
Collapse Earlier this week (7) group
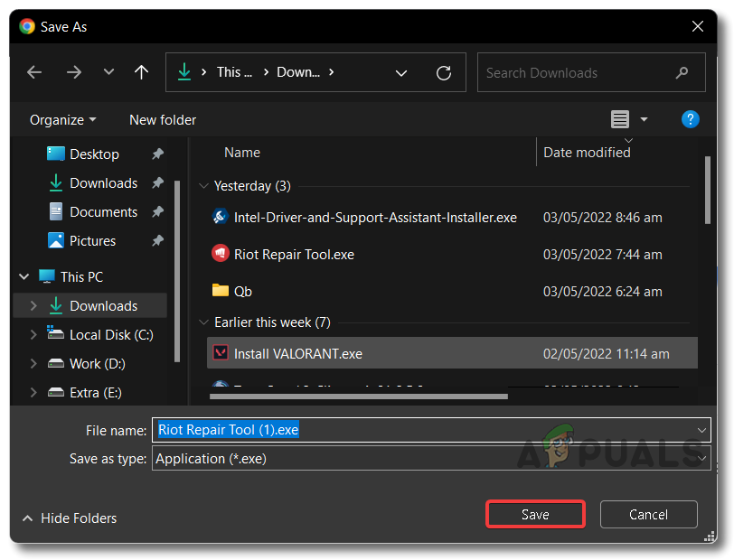[203, 322]
